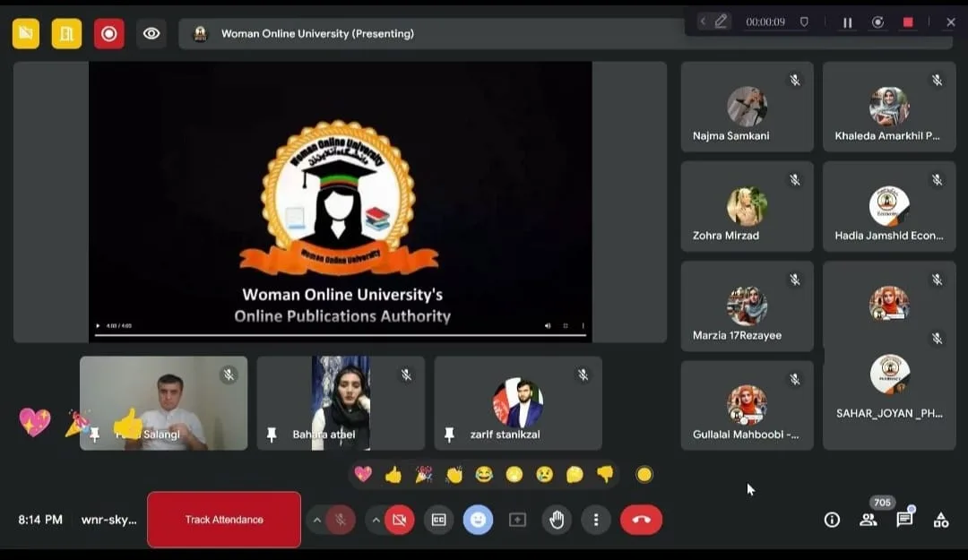Click the red hang up call button
The height and width of the screenshot is (560, 968).
pos(641,520)
